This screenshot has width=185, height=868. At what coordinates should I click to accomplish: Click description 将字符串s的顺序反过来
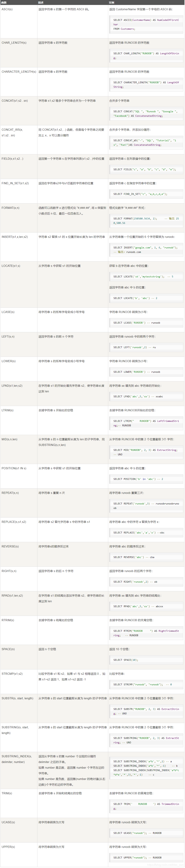click(53, 547)
